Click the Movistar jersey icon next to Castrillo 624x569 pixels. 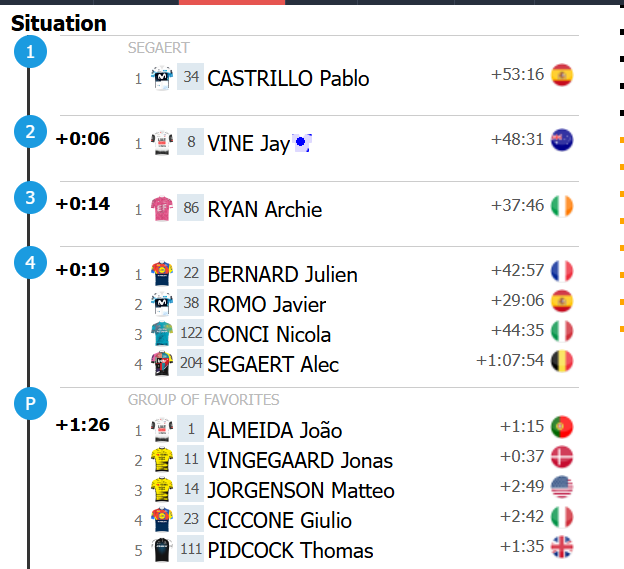point(161,78)
